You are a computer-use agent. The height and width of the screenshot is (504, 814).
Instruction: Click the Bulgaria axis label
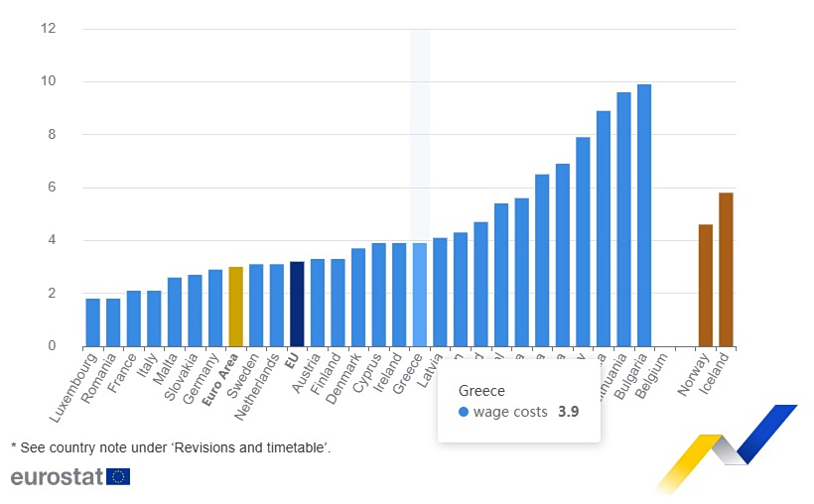(630, 376)
